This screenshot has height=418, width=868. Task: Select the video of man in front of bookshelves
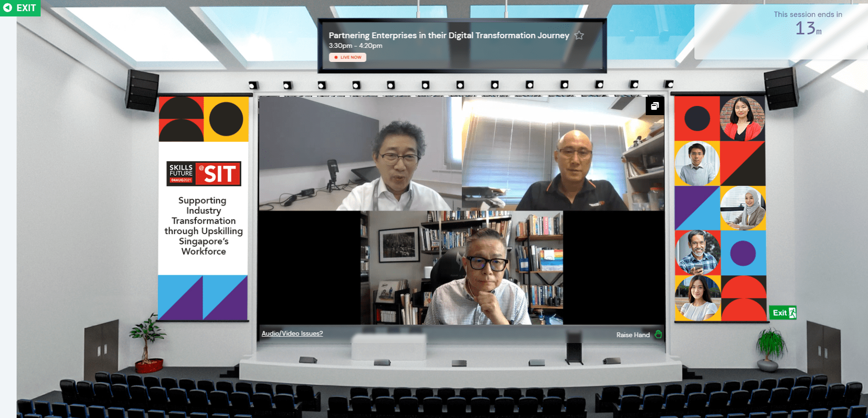click(461, 268)
